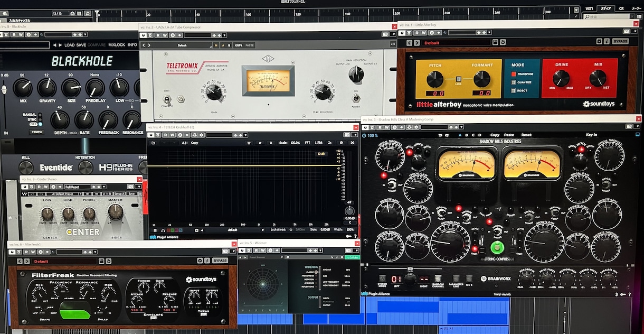The image size is (644, 334).
Task: Go to next preset chevron in LA-2A
Action: [149, 45]
